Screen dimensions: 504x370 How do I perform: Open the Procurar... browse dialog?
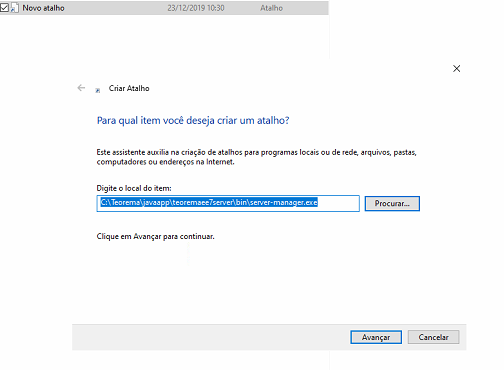tap(392, 203)
